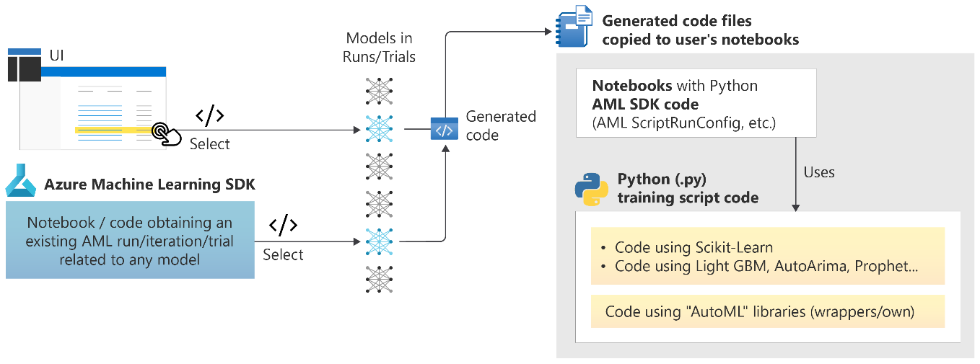The height and width of the screenshot is (364, 980).
Task: Click the notebook with document icon
Action: (574, 27)
